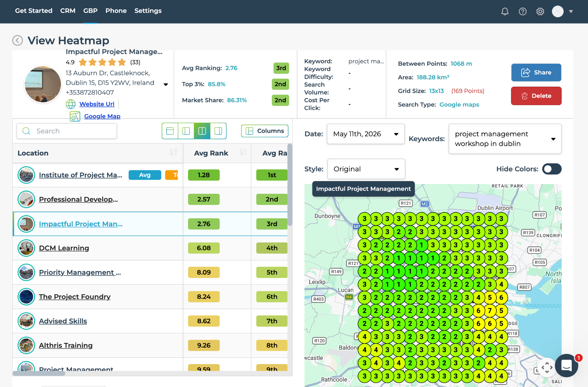Open The Project Foundry link
The width and height of the screenshot is (588, 387).
coord(75,297)
